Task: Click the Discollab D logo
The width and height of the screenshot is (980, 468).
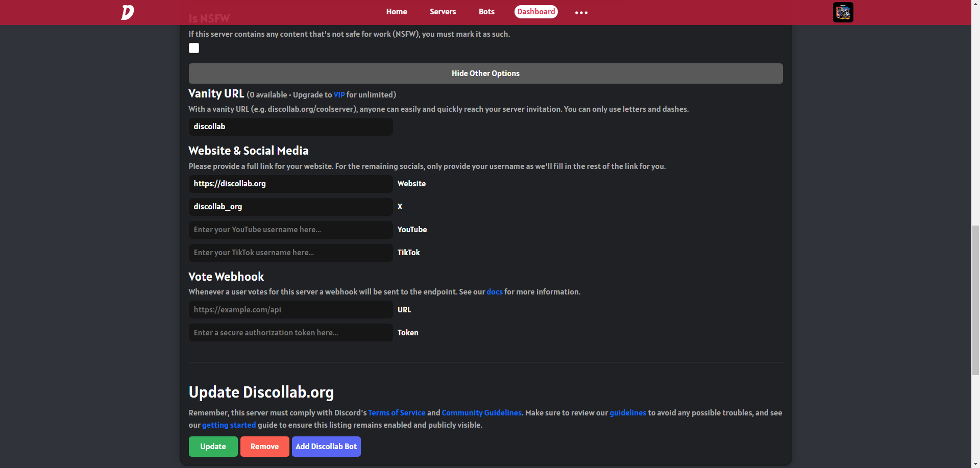Action: click(x=128, y=12)
